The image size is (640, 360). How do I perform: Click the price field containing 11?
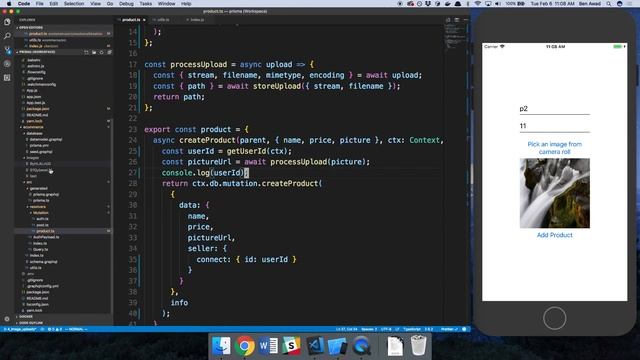(x=554, y=126)
